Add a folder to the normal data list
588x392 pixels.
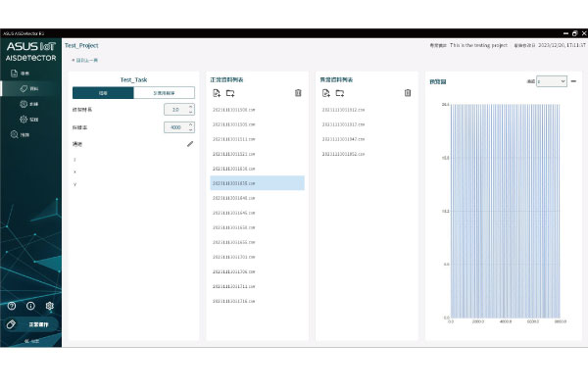pos(230,93)
